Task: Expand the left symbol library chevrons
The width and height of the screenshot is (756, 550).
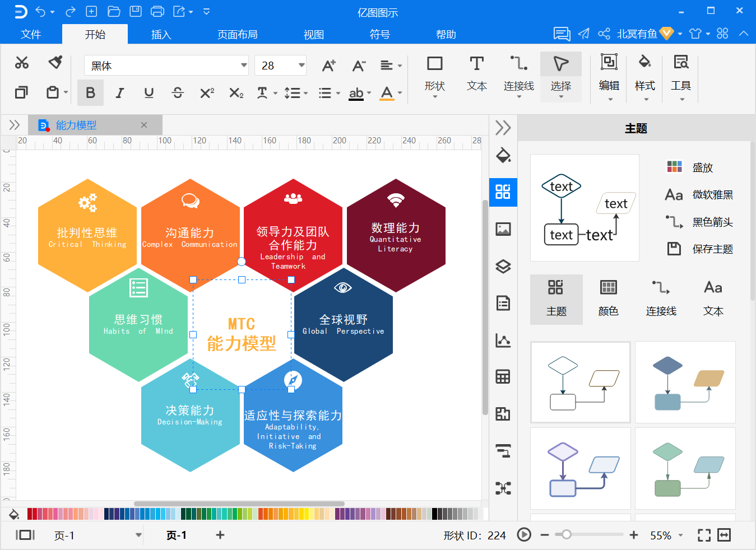Action: tap(14, 125)
